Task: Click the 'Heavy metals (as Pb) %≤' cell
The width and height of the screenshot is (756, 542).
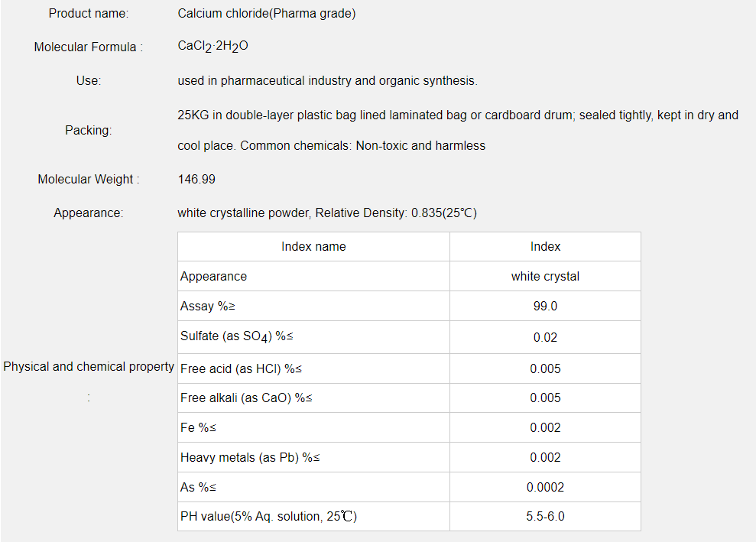Action: (250, 458)
